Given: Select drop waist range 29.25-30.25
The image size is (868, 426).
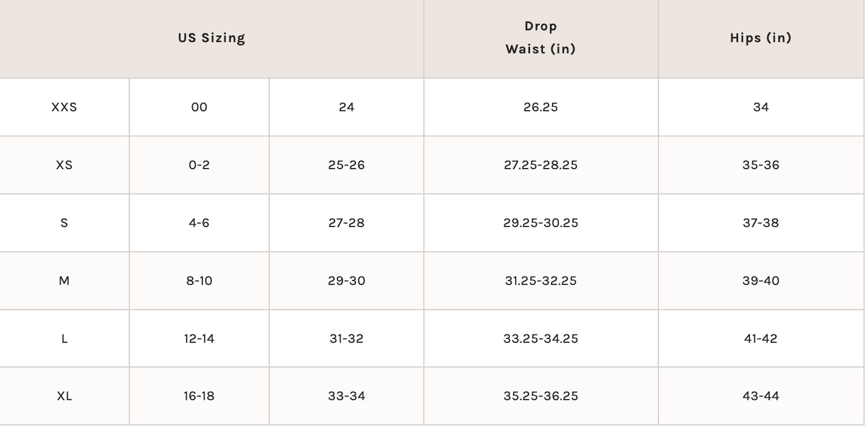Looking at the screenshot, I should (x=540, y=223).
